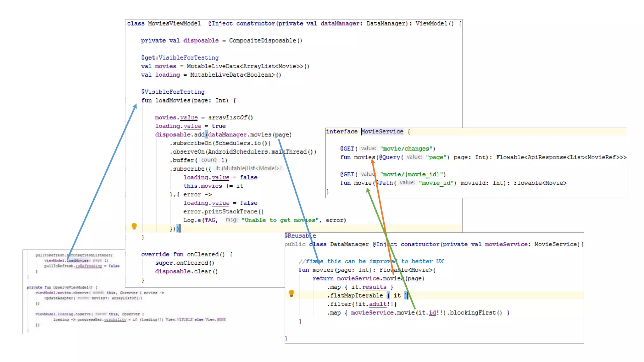Click the @get:VisibleForTesting annotation
This screenshot has height=362, width=644.
180,58
